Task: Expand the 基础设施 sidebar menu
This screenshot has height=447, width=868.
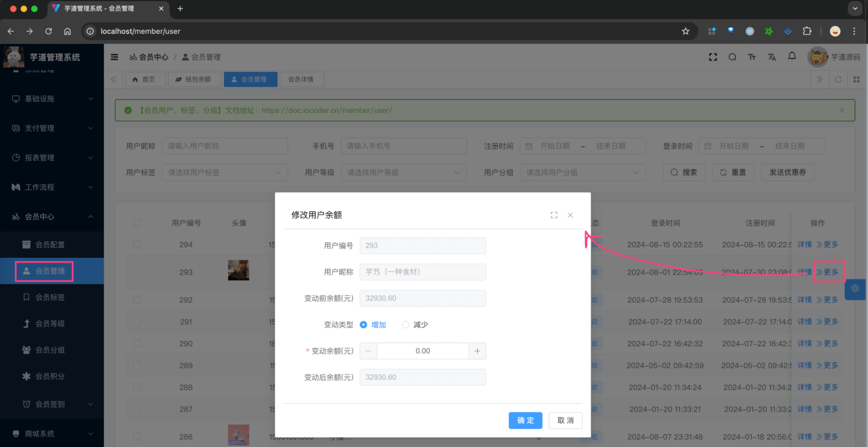Action: [52, 99]
